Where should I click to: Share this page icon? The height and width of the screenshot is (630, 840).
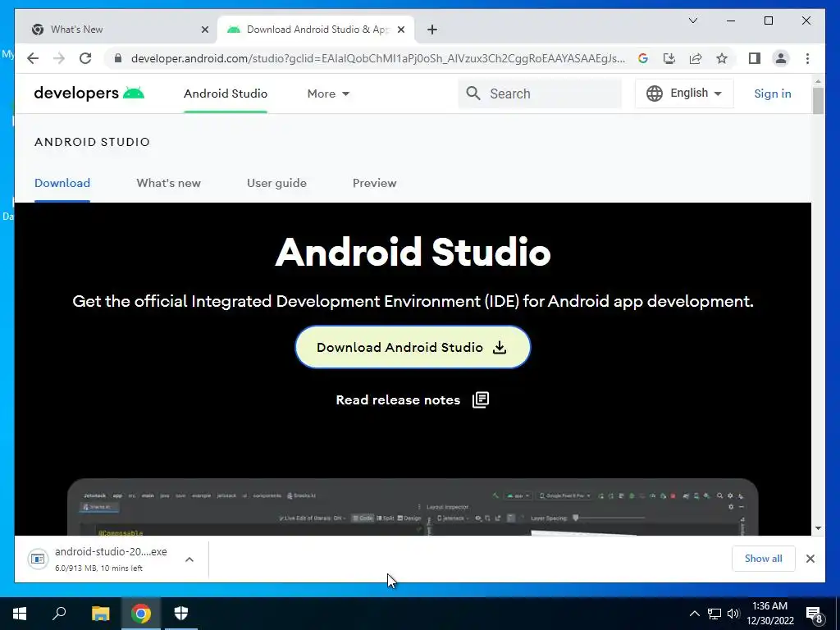point(696,58)
